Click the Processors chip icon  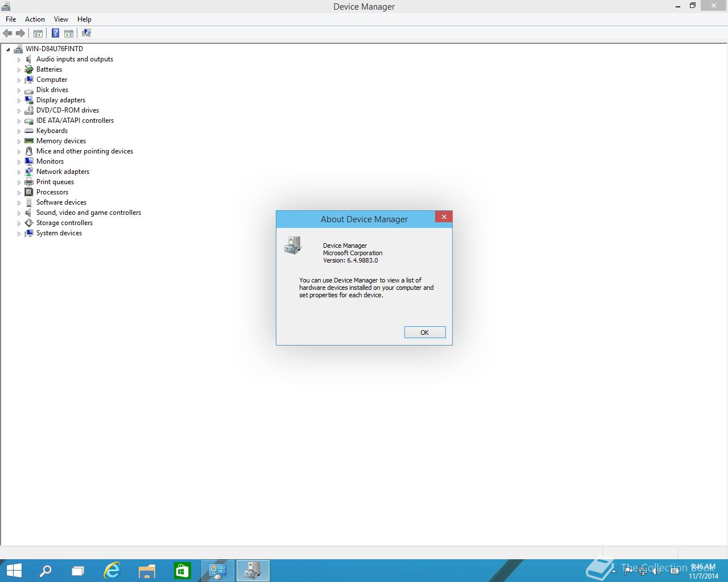point(29,192)
